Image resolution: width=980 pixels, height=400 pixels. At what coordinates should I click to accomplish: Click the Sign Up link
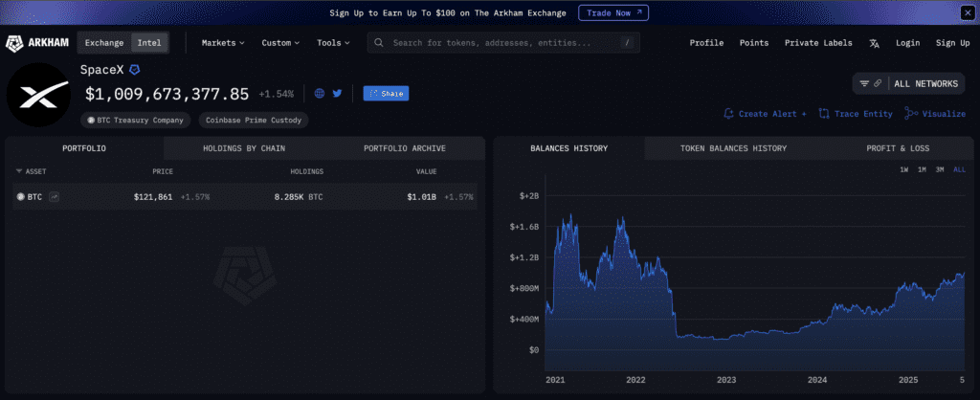(952, 43)
